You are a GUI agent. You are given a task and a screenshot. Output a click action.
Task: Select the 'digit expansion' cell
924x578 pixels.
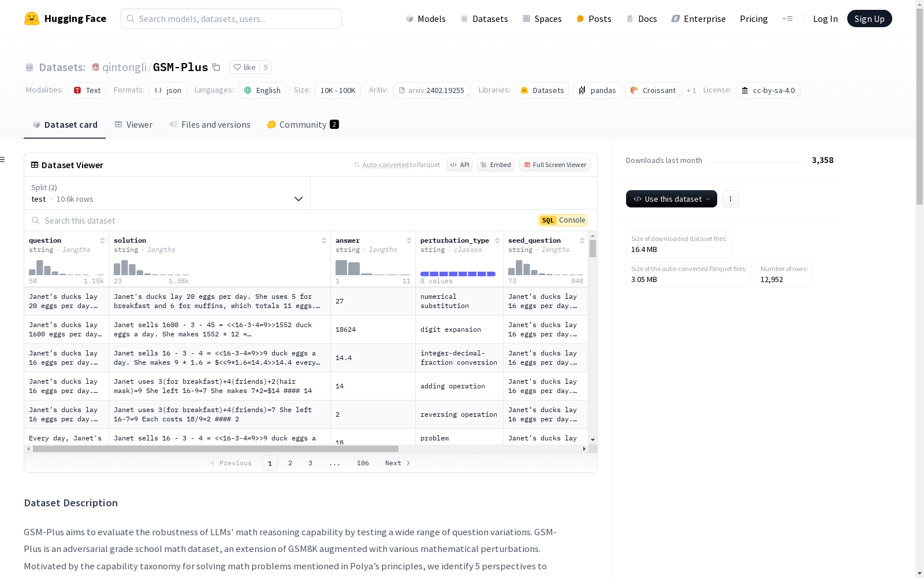pos(459,329)
